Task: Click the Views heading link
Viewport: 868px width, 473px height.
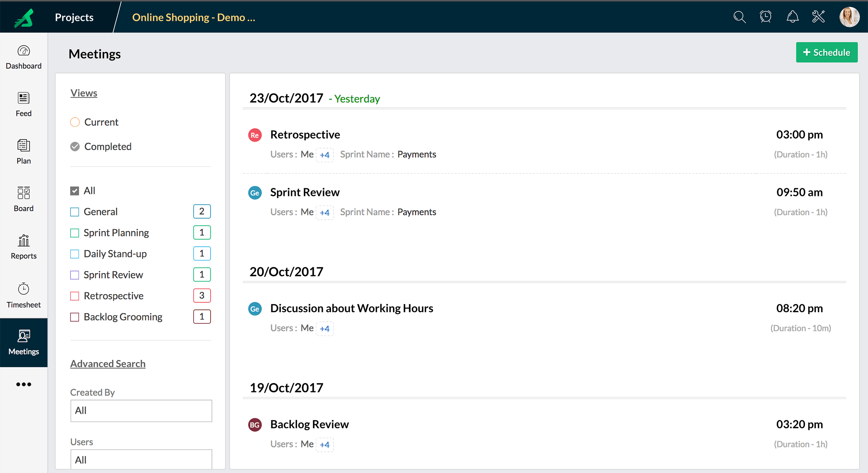Action: tap(84, 93)
